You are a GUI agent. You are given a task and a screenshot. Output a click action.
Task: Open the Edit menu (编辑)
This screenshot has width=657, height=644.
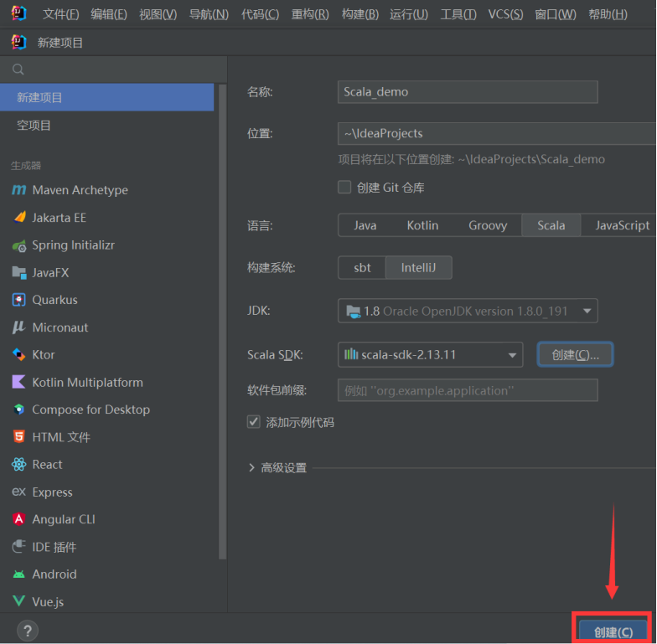pyautogui.click(x=109, y=15)
